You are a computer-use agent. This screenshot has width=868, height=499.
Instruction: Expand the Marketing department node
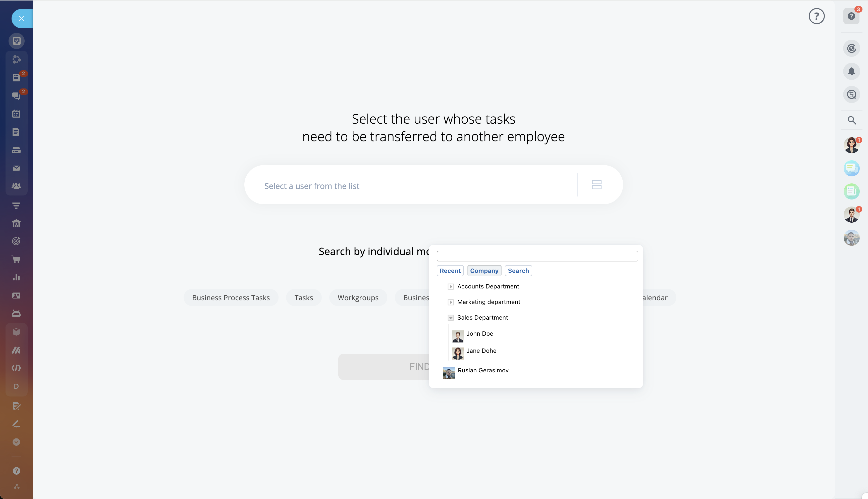(x=451, y=302)
